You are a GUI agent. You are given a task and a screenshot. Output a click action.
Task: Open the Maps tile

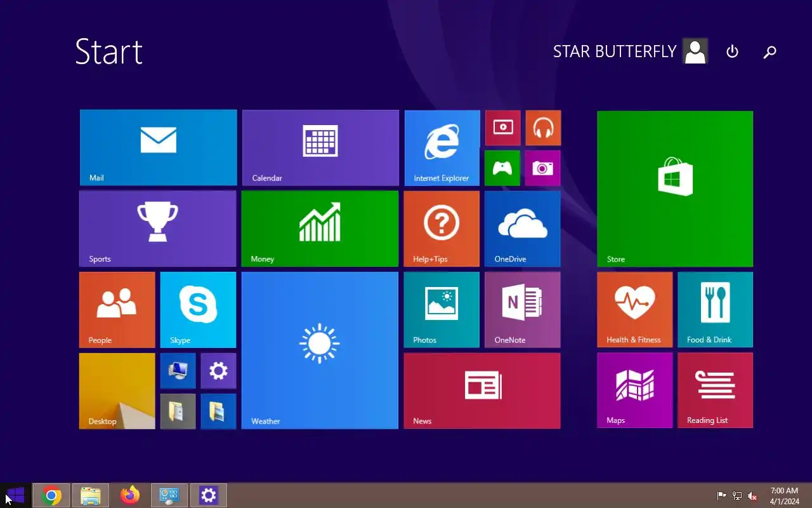[634, 391]
